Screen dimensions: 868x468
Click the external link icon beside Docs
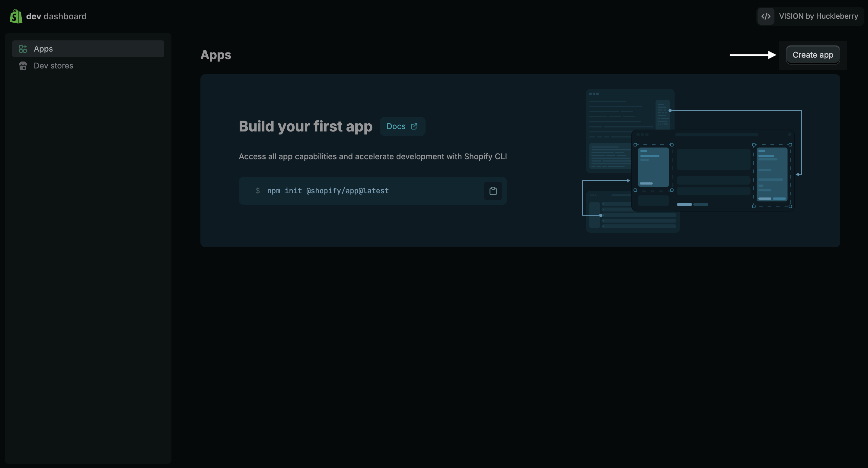[x=414, y=126]
